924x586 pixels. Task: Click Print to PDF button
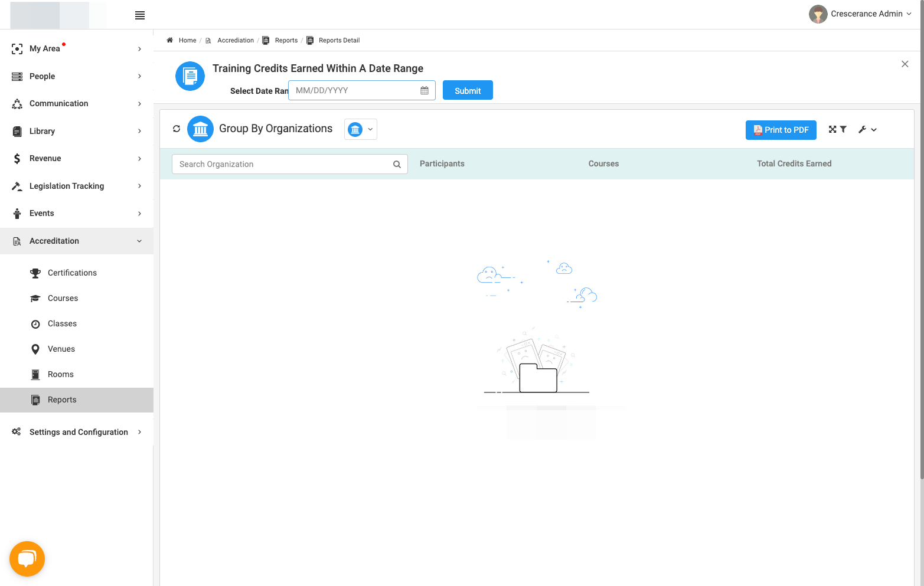point(781,130)
